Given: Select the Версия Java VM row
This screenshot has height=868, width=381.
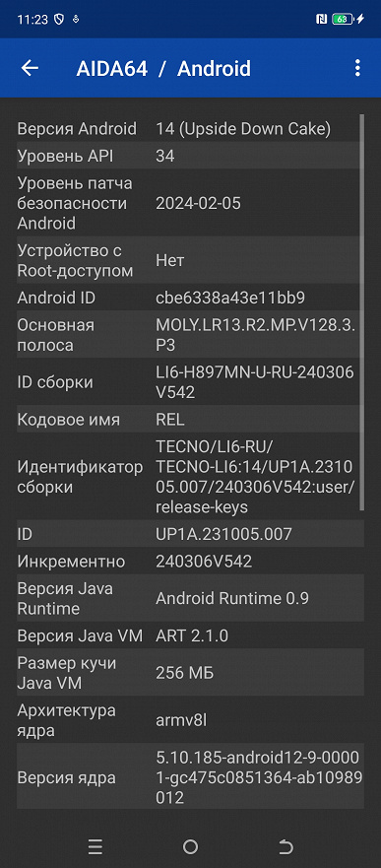Looking at the screenshot, I should 190,634.
